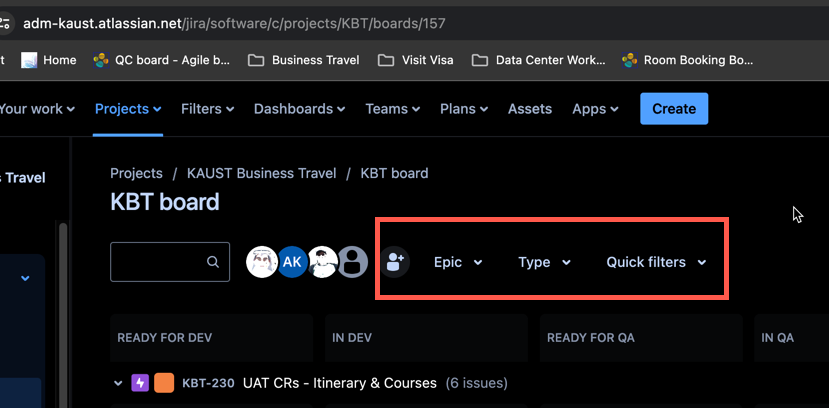Viewport: 829px width, 408px height.
Task: Open the Apps menu
Action: (x=595, y=109)
